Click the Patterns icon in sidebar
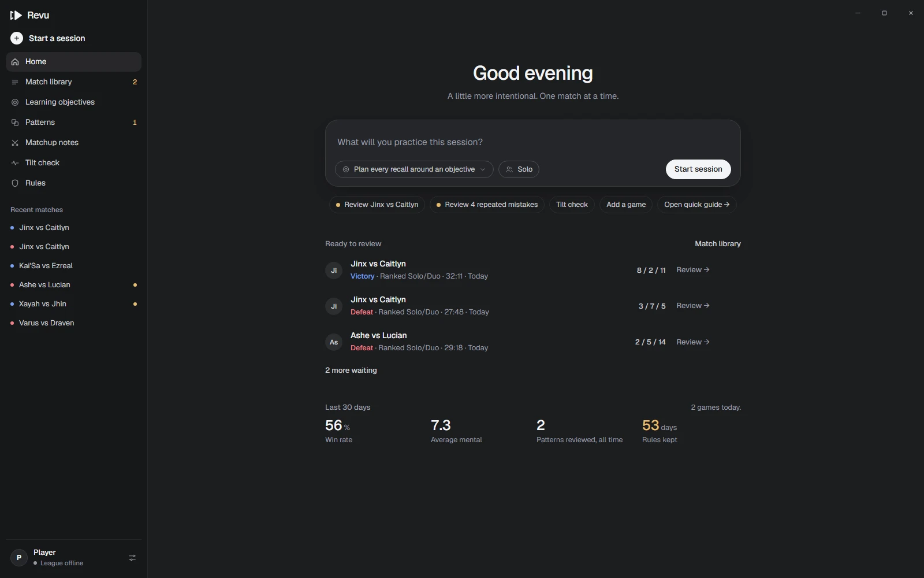The height and width of the screenshot is (578, 924). point(15,123)
